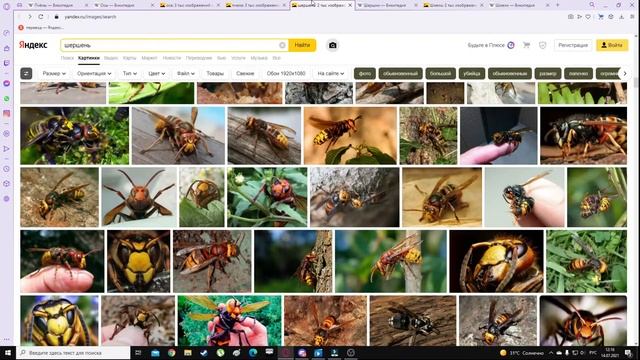
Task: Open Messenger in the browser sidebar
Action: pyautogui.click(x=6, y=83)
